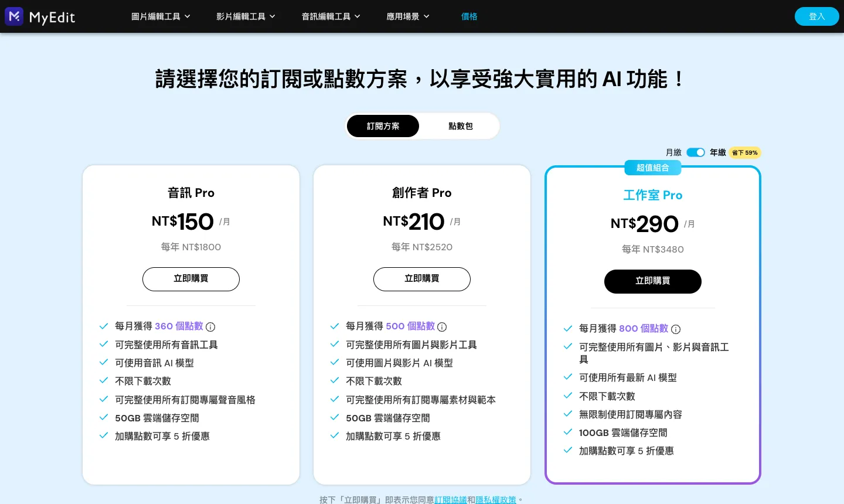Buy the 創作者 Pro plan with 立即購買
The width and height of the screenshot is (844, 504).
(x=422, y=279)
